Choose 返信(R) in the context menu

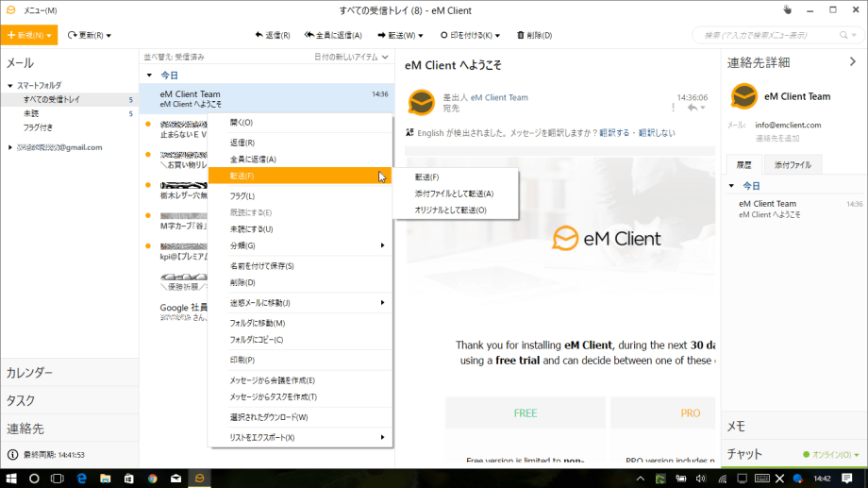pyautogui.click(x=300, y=143)
